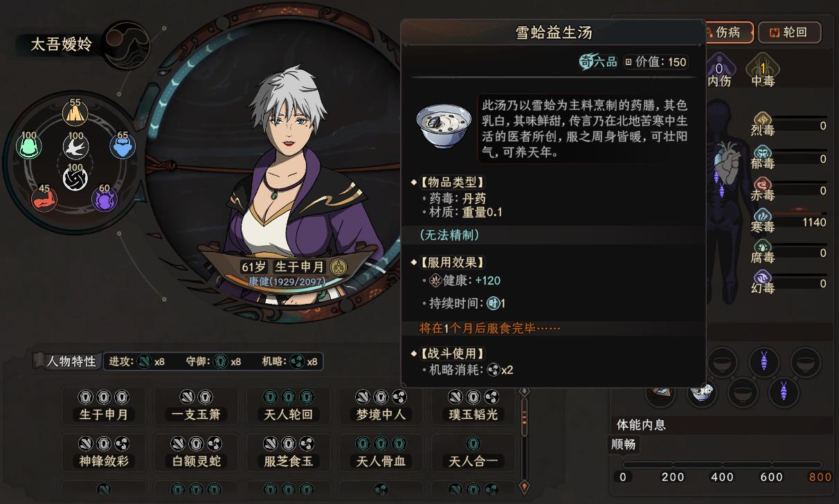839x504 pixels.
Task: Click the 寒毒 cold poison icon
Action: point(763,215)
